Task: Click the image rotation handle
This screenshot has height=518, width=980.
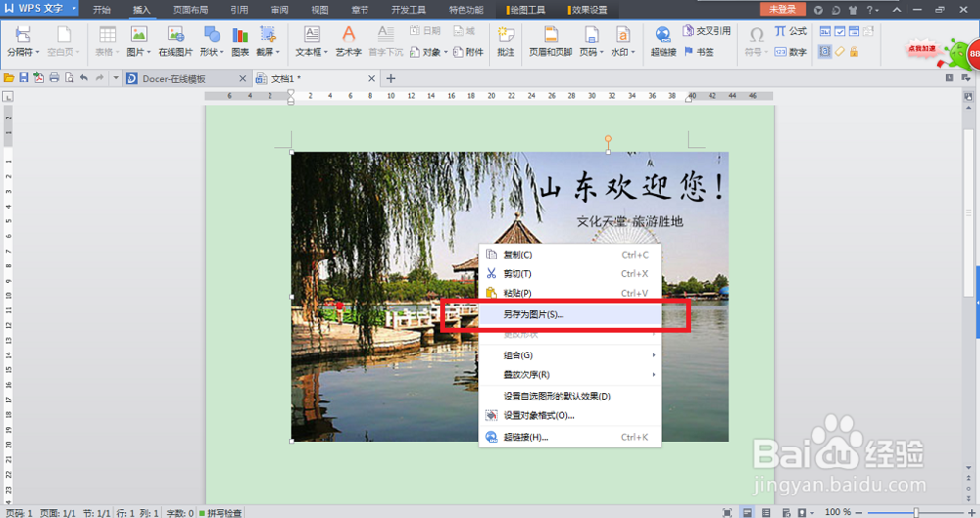Action: coord(608,139)
